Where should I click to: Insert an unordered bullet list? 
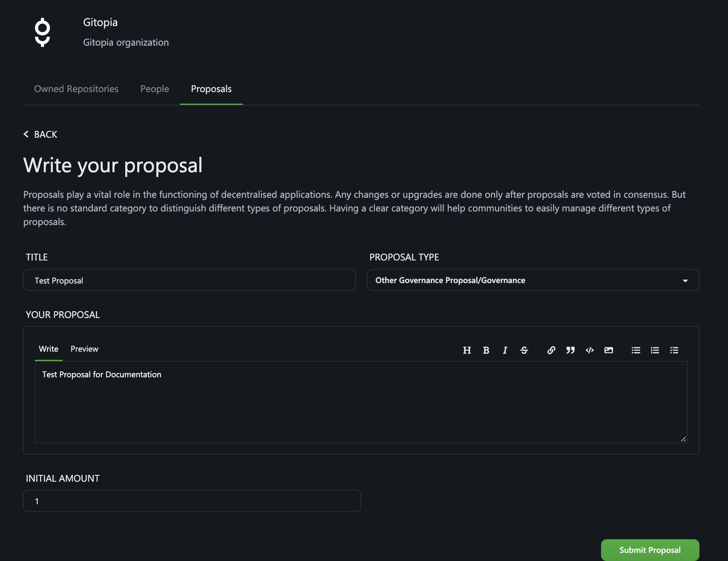tap(636, 350)
